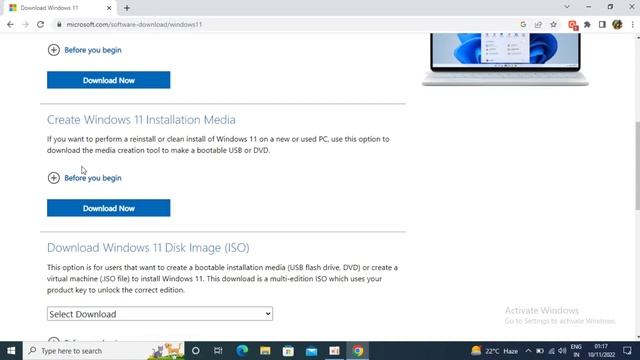The image size is (640, 360).
Task: Open the red extension icon
Action: click(573, 25)
